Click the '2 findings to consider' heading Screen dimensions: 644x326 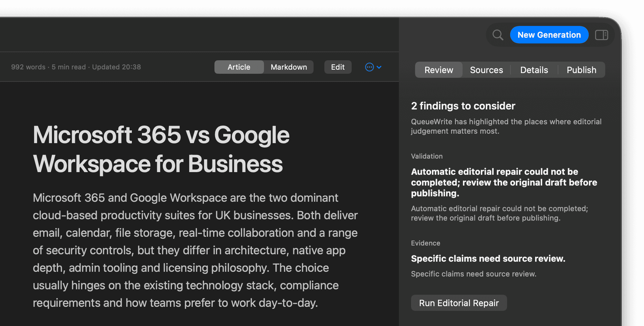pos(463,106)
